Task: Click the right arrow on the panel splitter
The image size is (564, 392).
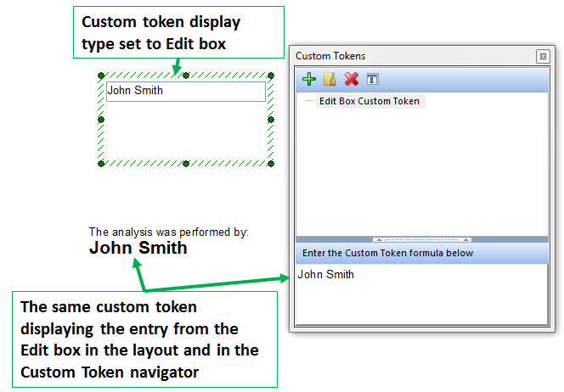Action: tap(466, 239)
